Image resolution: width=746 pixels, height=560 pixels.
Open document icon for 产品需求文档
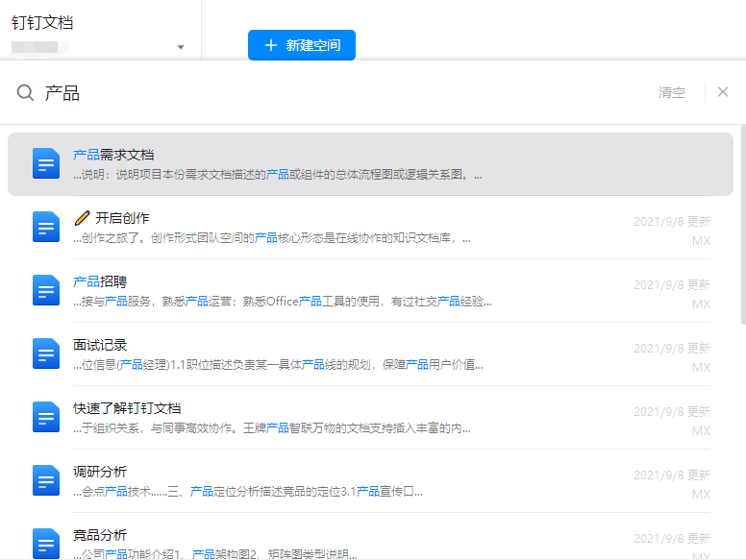46,163
